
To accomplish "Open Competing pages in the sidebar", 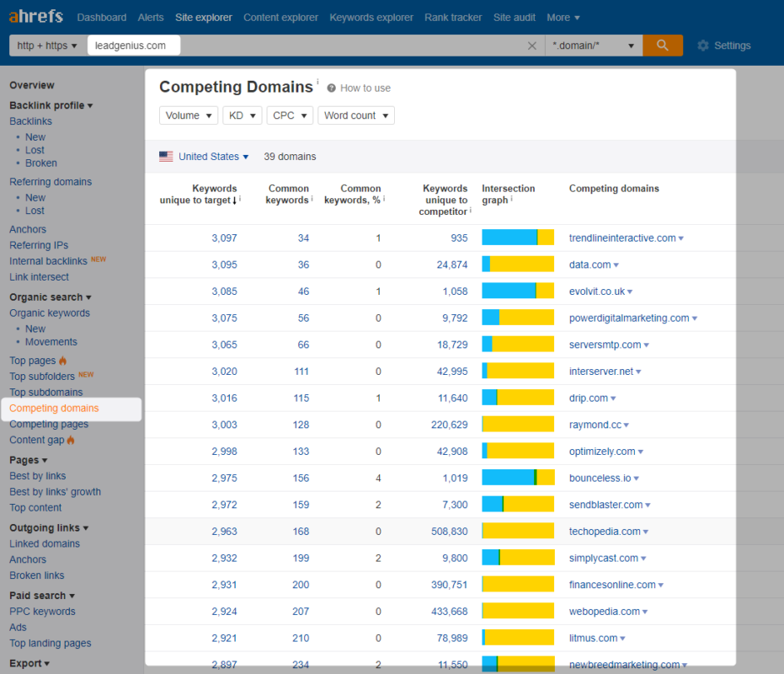I will coord(49,425).
